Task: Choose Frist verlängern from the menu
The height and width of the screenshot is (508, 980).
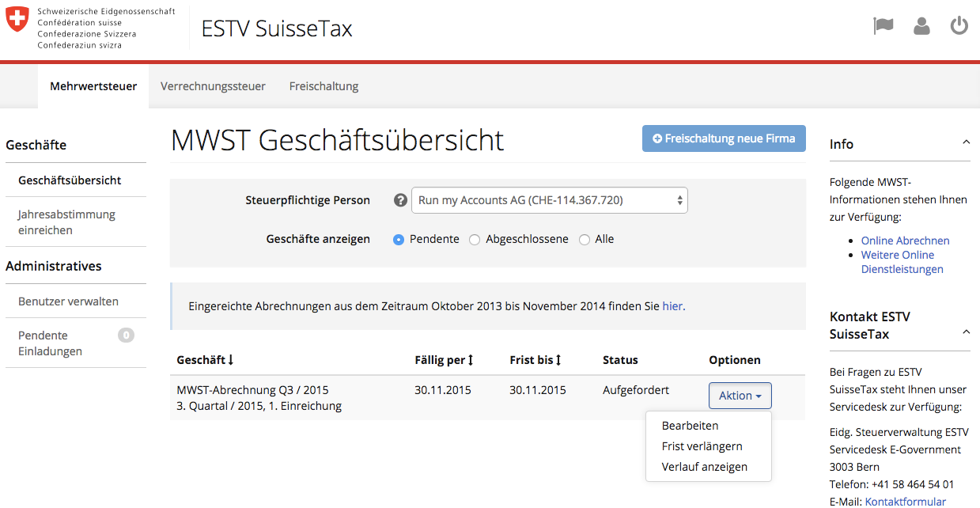Action: tap(702, 445)
